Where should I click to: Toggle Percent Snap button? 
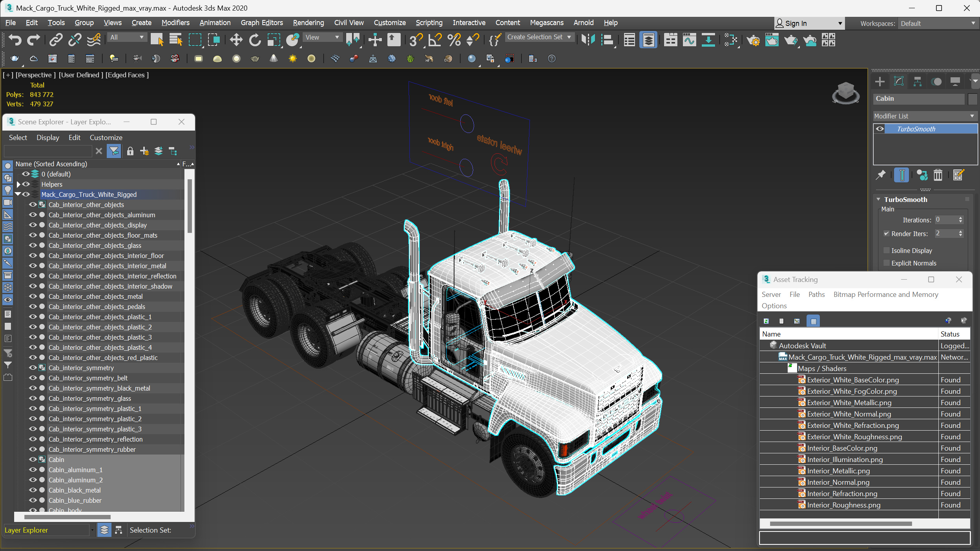[x=454, y=40]
